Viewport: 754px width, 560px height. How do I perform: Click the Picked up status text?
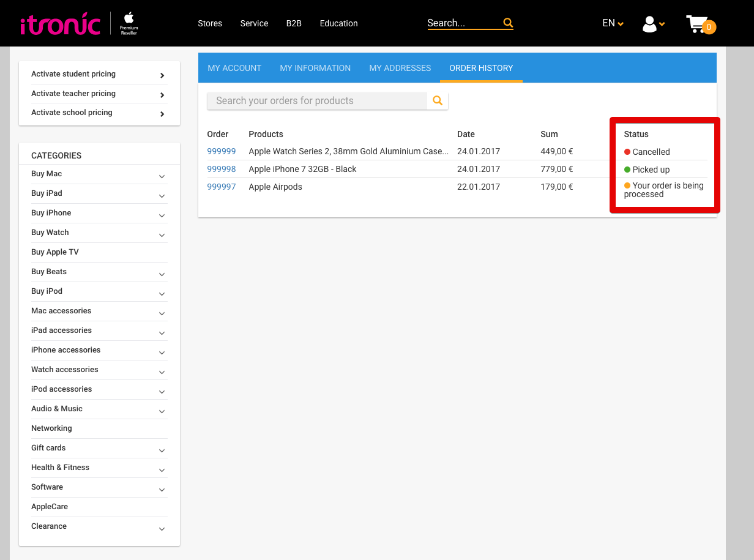coord(651,170)
